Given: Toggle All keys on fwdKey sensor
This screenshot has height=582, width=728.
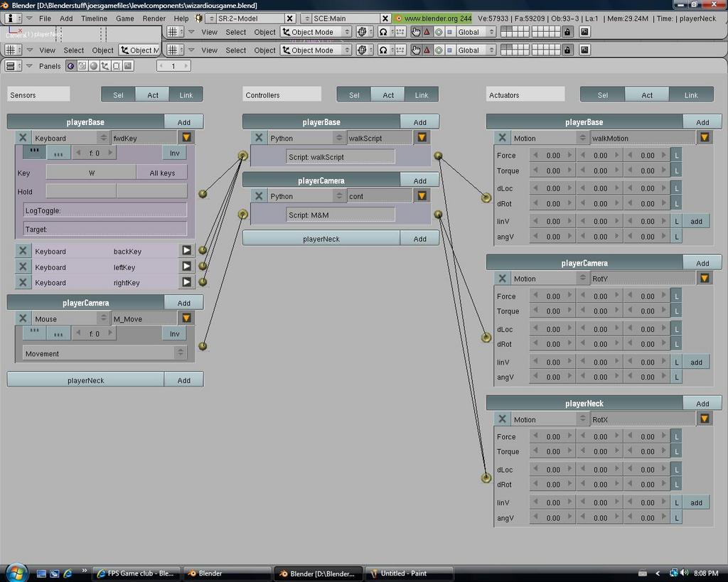Looking at the screenshot, I should tap(162, 173).
